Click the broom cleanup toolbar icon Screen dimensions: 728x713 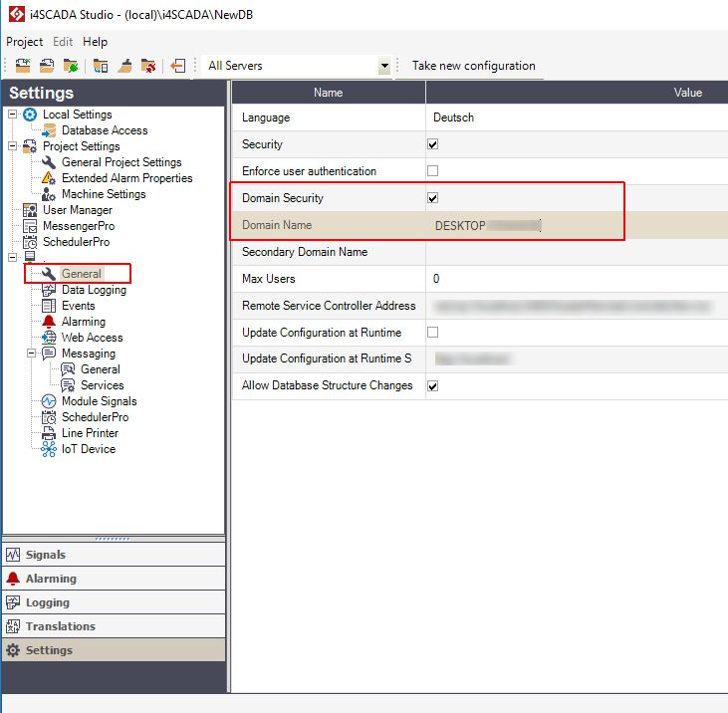pos(124,66)
